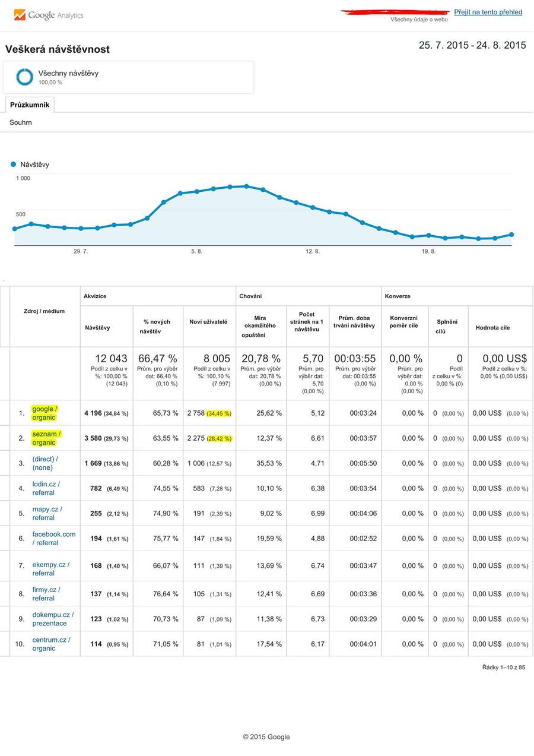Sort by the Míra okamžitého opuštění column header

tap(260, 327)
